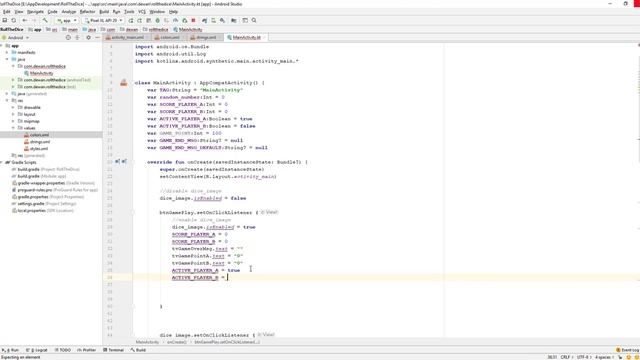Select MainActivity in the project tree
This screenshot has height=360, width=640.
(41, 73)
